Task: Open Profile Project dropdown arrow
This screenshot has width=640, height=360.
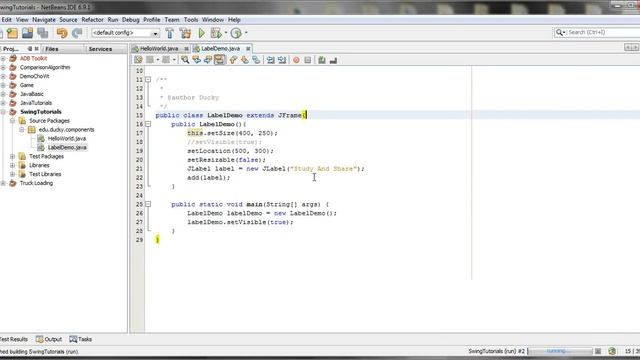Action: (x=246, y=33)
